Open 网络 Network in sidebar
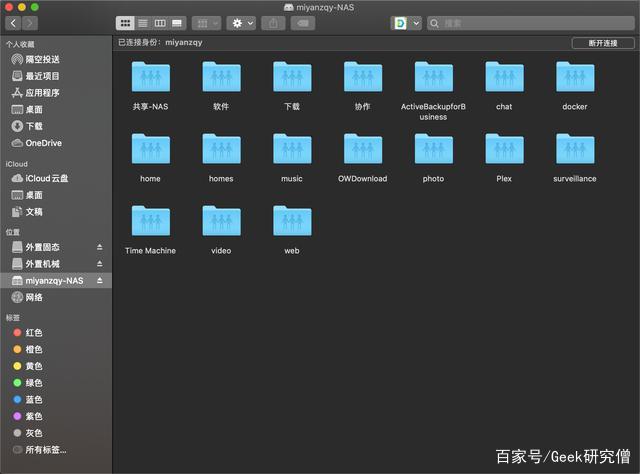 click(x=56, y=298)
